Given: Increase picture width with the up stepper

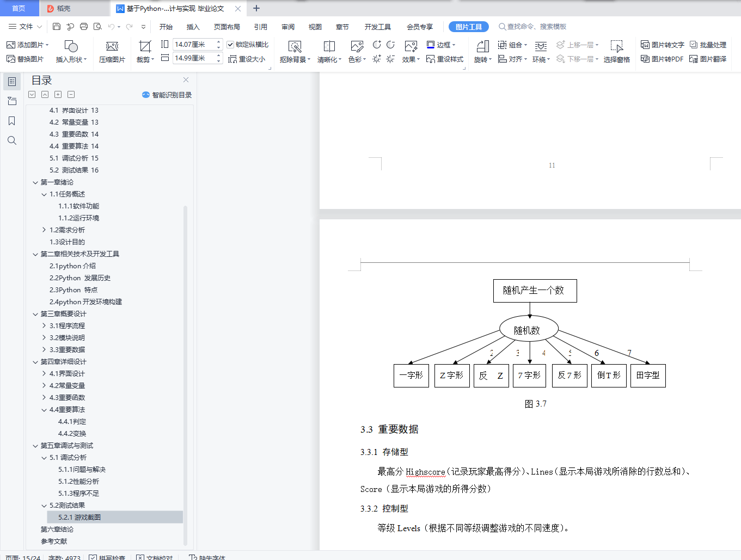Looking at the screenshot, I should [219, 42].
